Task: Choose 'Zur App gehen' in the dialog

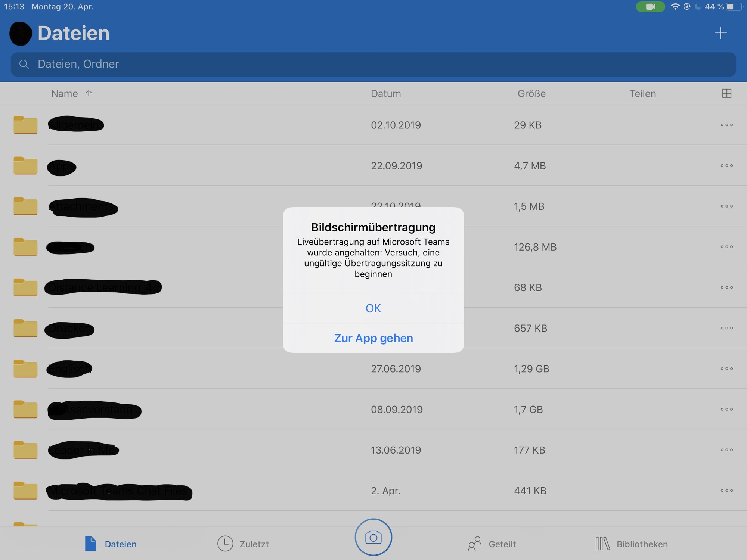Action: [373, 338]
